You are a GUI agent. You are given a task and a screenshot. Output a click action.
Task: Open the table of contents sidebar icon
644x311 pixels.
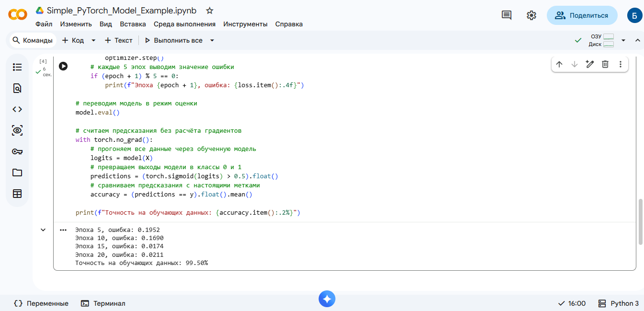pos(17,67)
